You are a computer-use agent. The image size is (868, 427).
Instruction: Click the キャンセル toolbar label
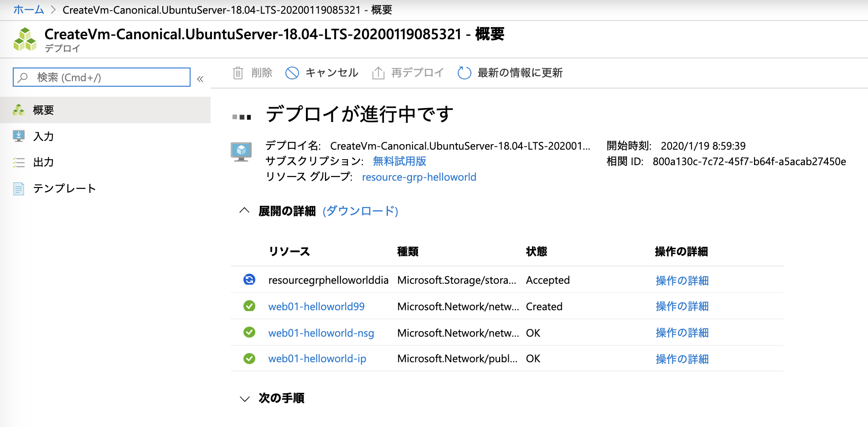coord(332,73)
